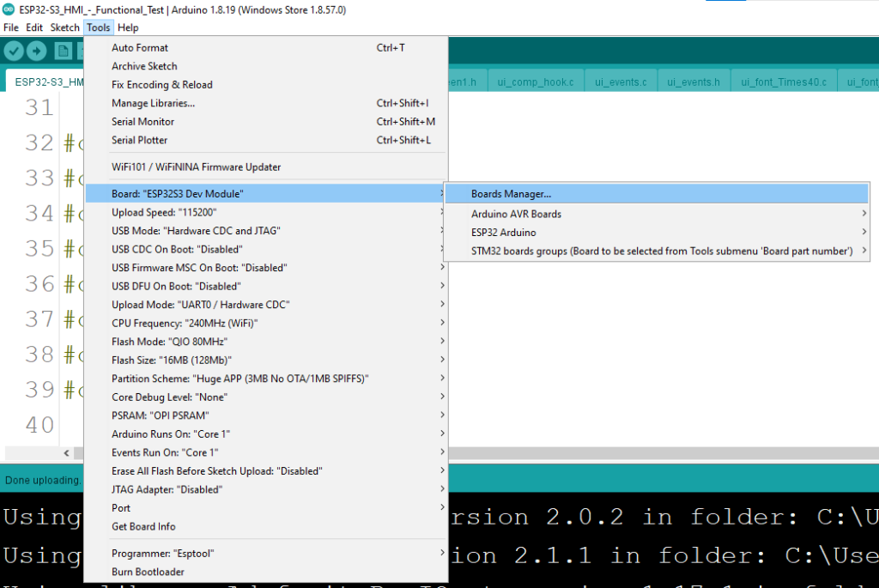Click Burn Bootloader menu item
Viewport: 879px width, 588px height.
(x=148, y=572)
